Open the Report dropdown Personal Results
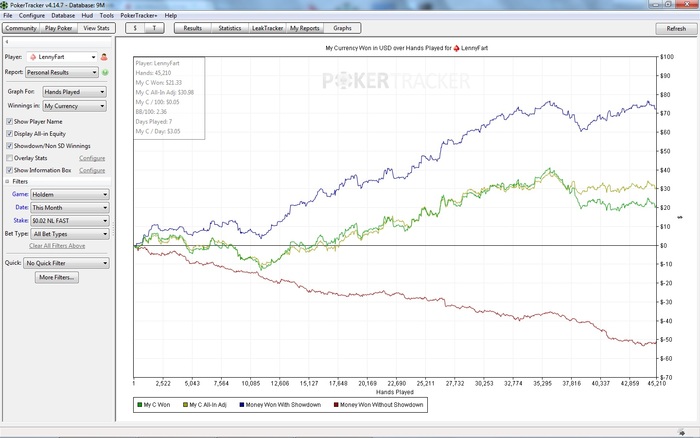The image size is (700, 438). (x=62, y=72)
